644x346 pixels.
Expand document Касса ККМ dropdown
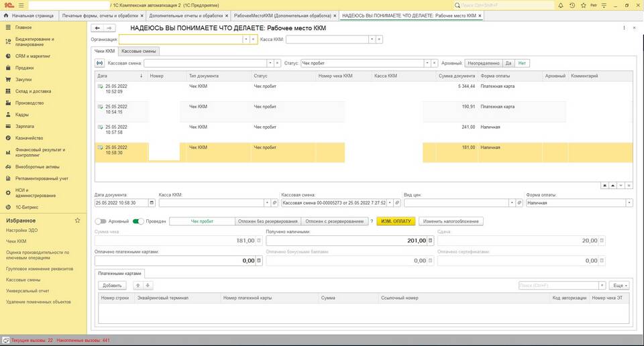point(267,203)
